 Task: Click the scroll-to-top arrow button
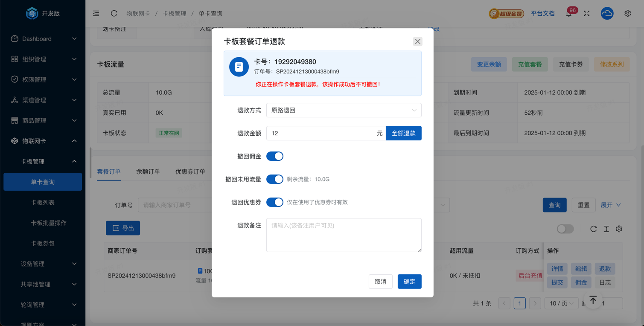(x=593, y=300)
